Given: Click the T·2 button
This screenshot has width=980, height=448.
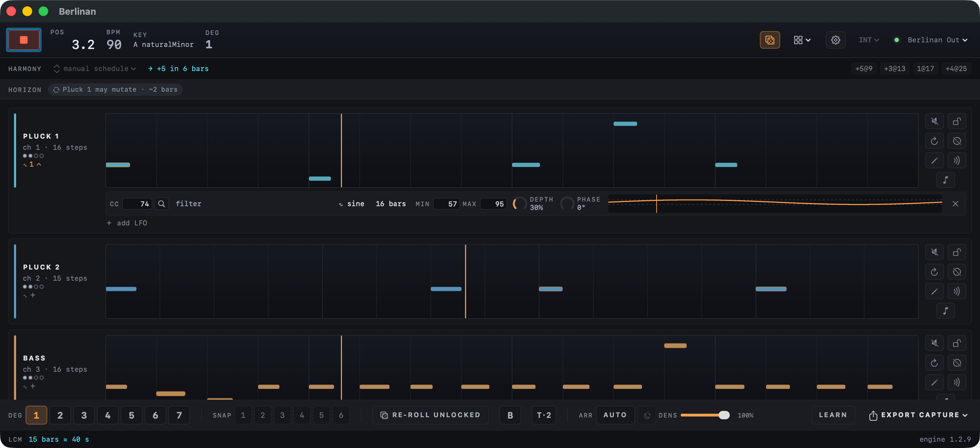Looking at the screenshot, I should pyautogui.click(x=544, y=415).
